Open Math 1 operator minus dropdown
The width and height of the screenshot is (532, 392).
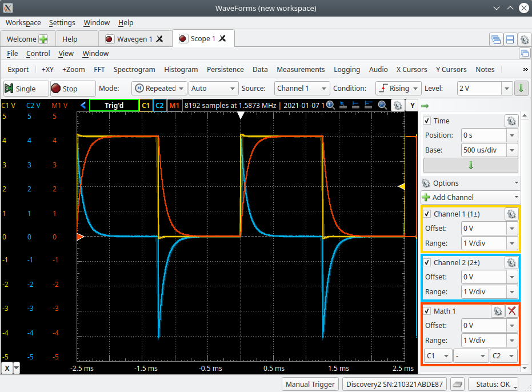(x=471, y=355)
